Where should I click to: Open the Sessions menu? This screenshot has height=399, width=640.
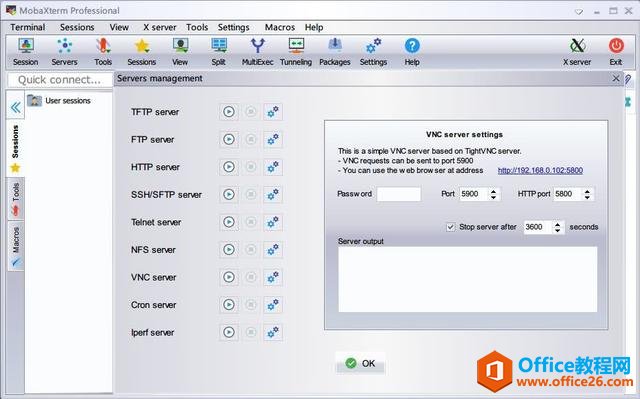(77, 27)
